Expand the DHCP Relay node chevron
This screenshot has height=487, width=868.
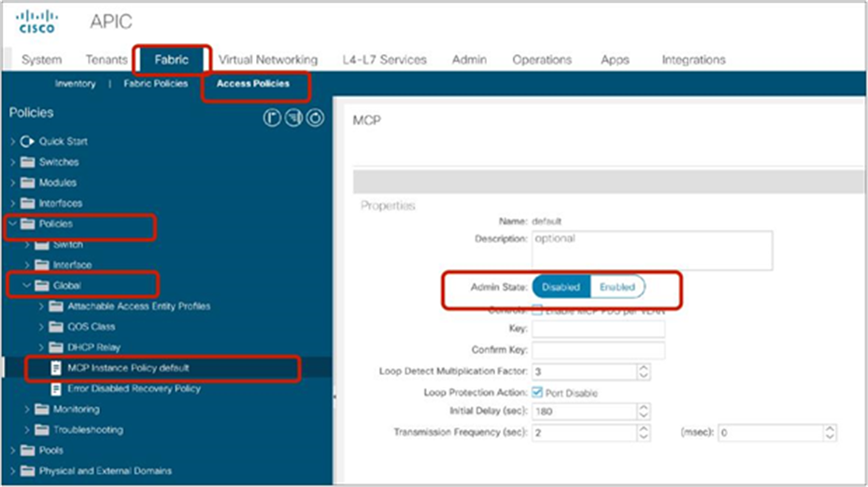click(41, 348)
